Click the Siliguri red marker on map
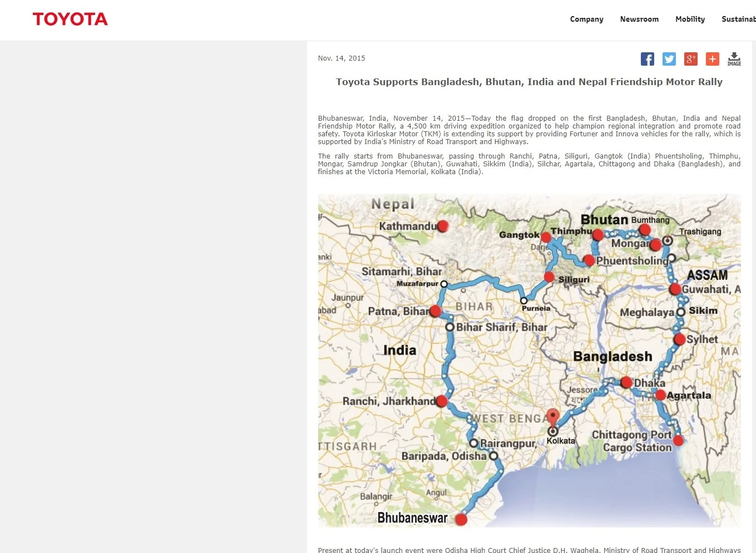 click(x=549, y=277)
